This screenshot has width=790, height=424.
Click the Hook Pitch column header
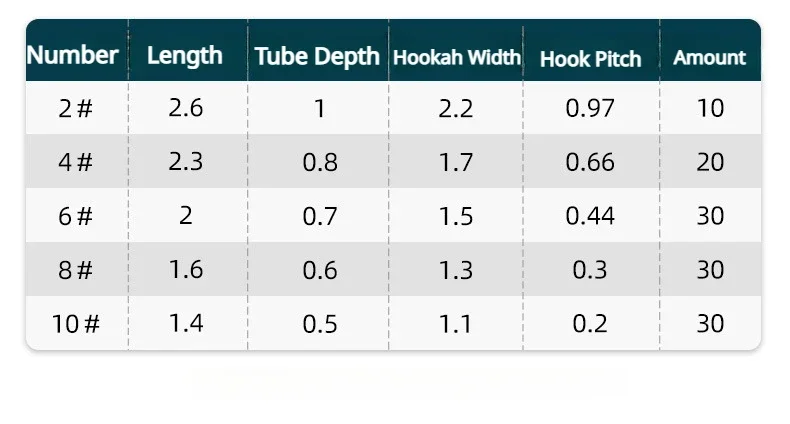click(590, 58)
